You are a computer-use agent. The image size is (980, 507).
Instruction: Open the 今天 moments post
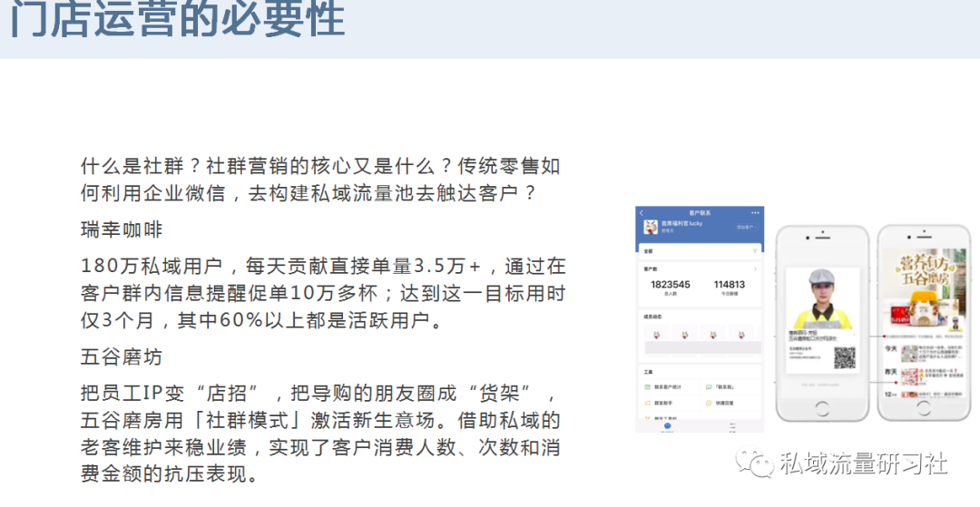tap(924, 354)
